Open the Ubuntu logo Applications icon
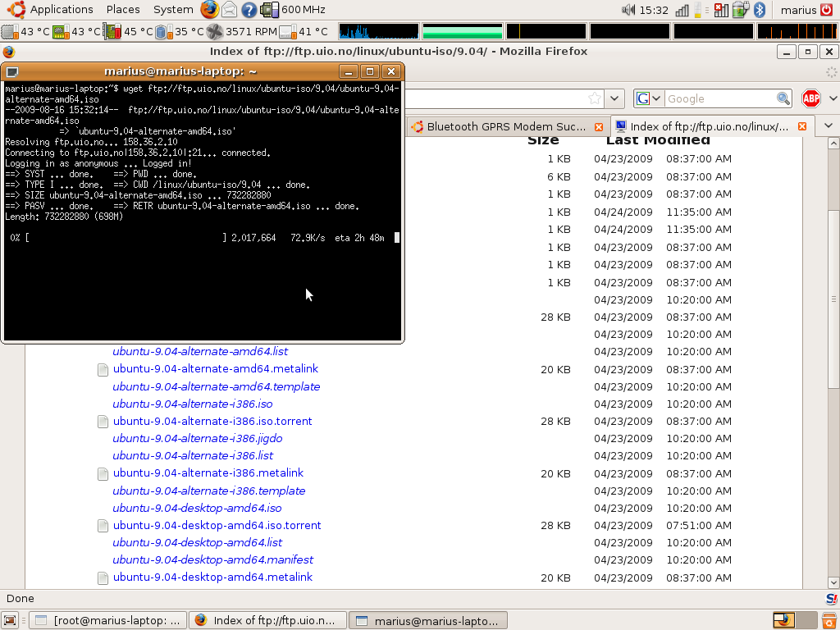The height and width of the screenshot is (630, 840). [x=16, y=10]
